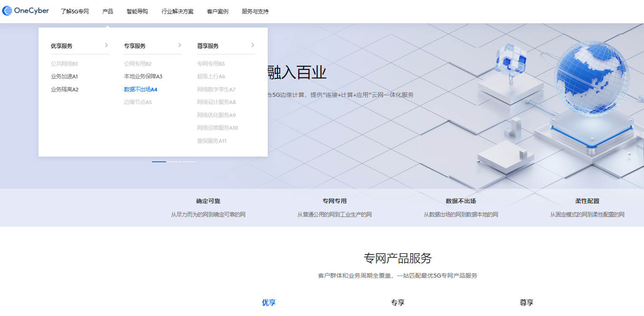This screenshot has width=644, height=316.
Task: Click the OneCyber logo icon
Action: point(7,11)
